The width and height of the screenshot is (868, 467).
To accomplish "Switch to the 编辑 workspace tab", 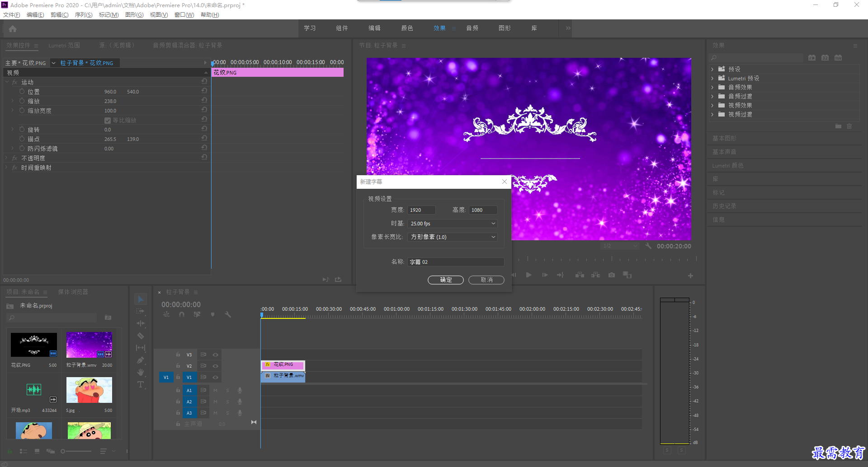I will coord(374,28).
